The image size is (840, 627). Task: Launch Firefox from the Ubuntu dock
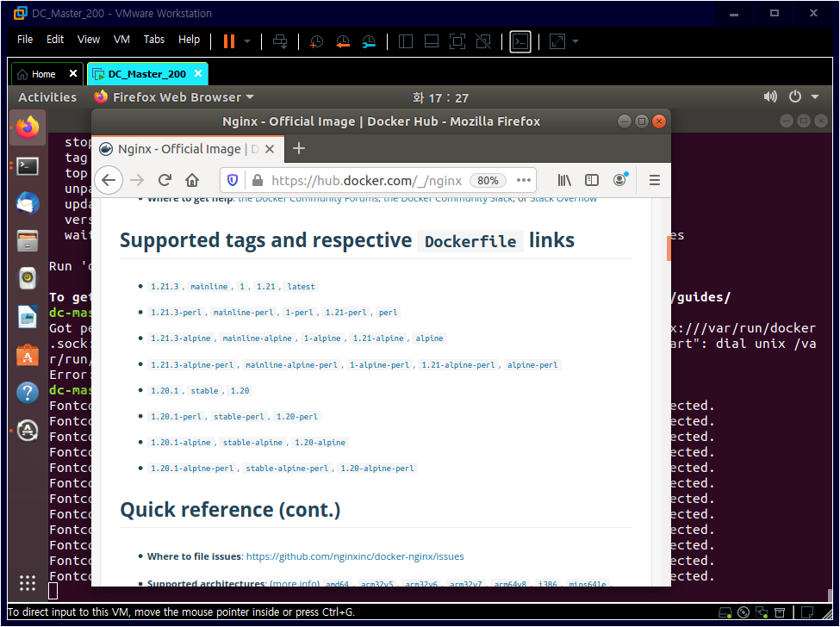coord(28,127)
